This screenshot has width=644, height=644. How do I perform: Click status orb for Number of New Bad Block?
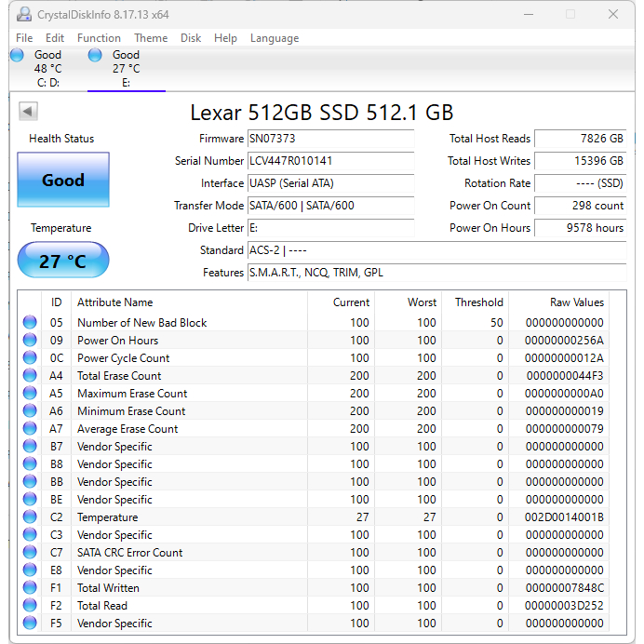[30, 323]
